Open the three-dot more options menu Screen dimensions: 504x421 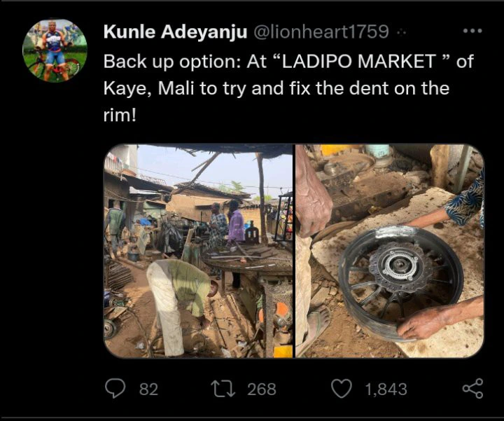(x=472, y=32)
